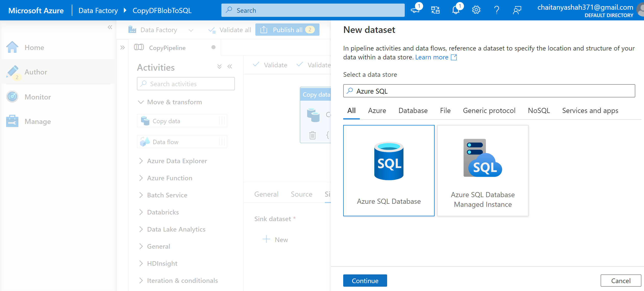Click the Data flow activity icon
The image size is (644, 291).
point(145,142)
